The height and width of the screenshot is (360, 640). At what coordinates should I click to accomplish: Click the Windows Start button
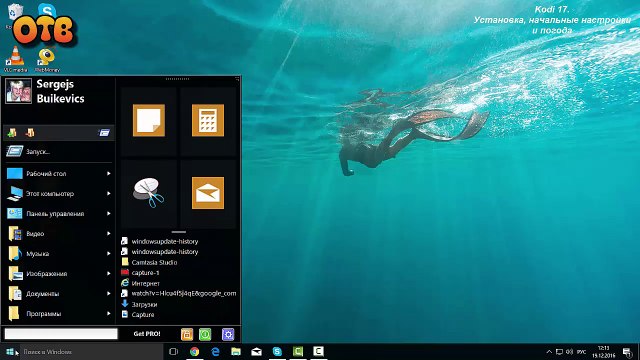(10, 352)
